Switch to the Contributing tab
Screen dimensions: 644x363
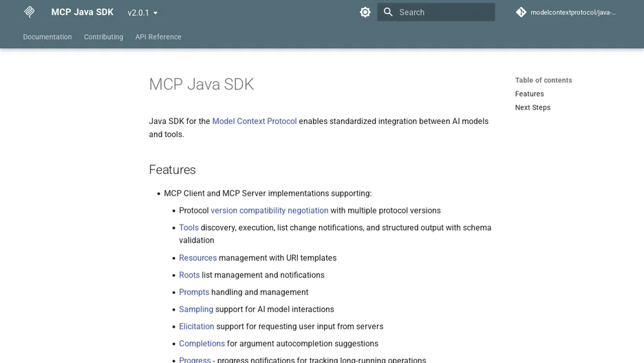pos(103,37)
